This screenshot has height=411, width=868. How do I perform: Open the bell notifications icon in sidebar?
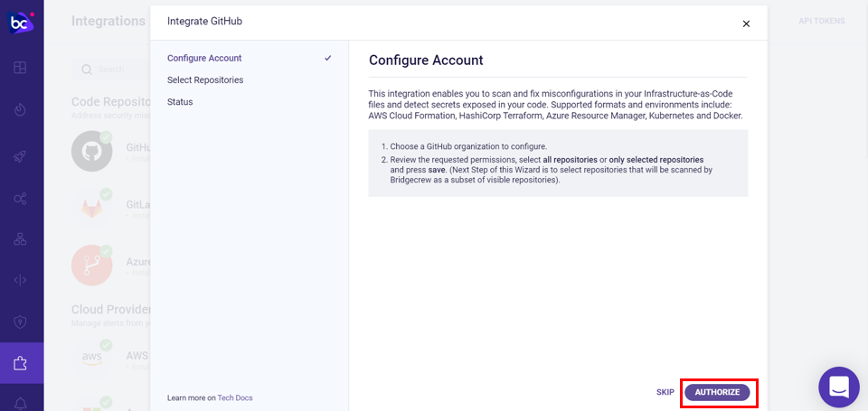(x=20, y=404)
